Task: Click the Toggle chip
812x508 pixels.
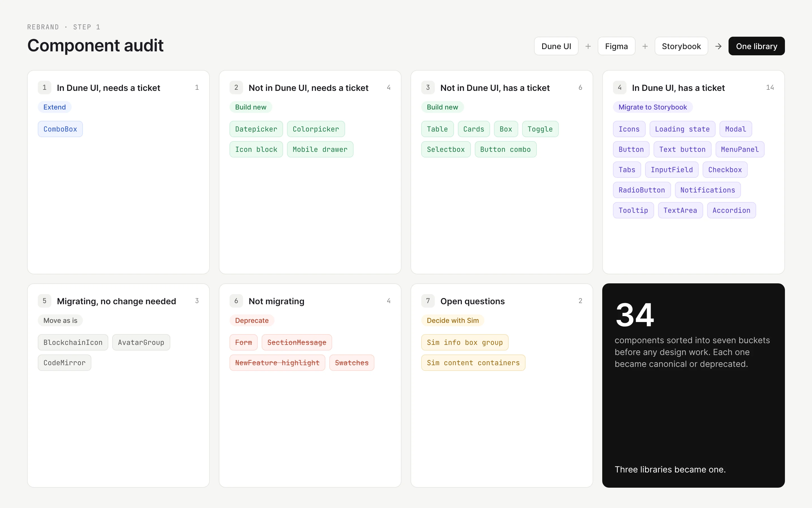Action: 540,129
